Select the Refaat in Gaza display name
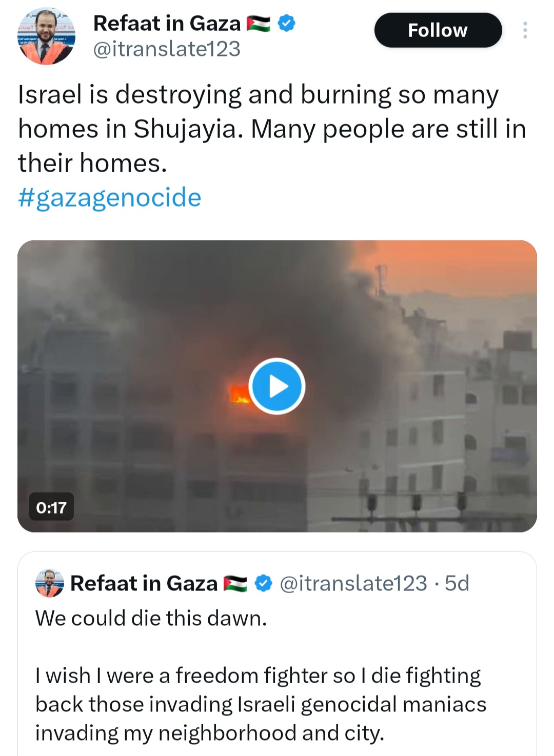Image resolution: width=554 pixels, height=756 pixels. point(167,24)
